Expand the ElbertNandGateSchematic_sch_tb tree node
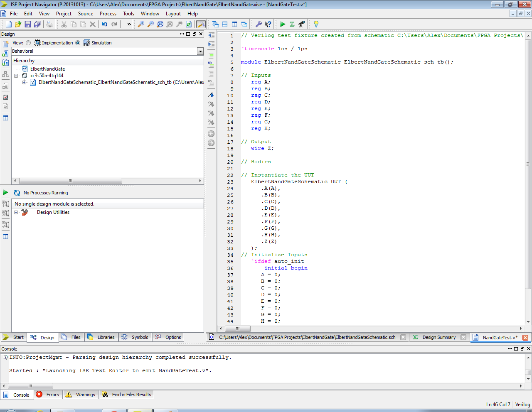This screenshot has width=532, height=412. [x=24, y=82]
